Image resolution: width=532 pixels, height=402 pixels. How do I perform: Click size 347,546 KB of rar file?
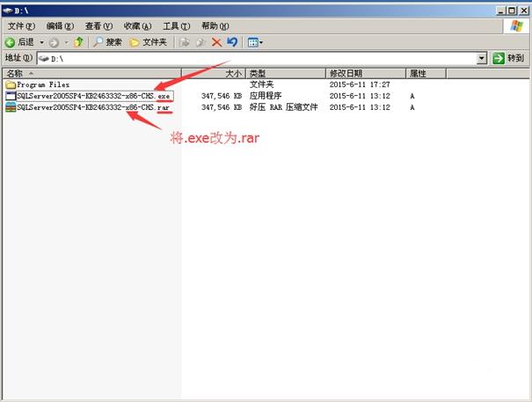coord(222,107)
